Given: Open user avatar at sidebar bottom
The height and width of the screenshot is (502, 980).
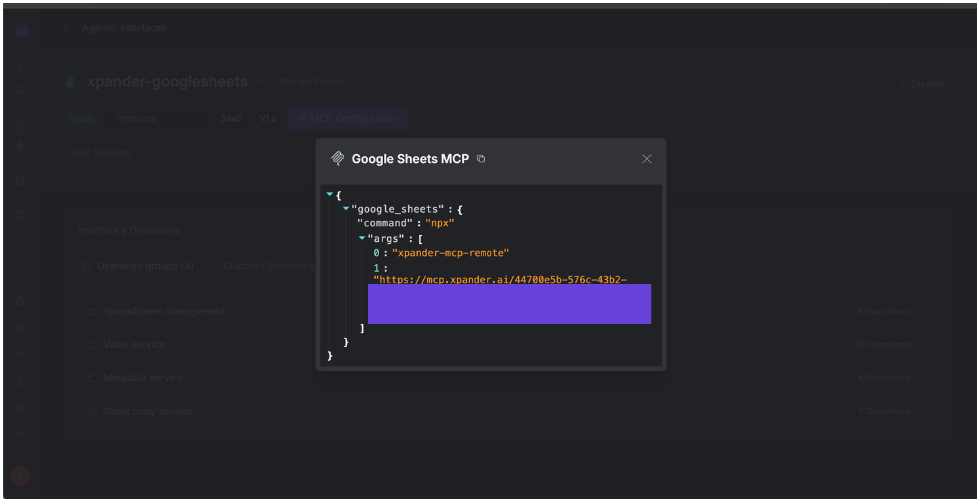Looking at the screenshot, I should tap(20, 476).
